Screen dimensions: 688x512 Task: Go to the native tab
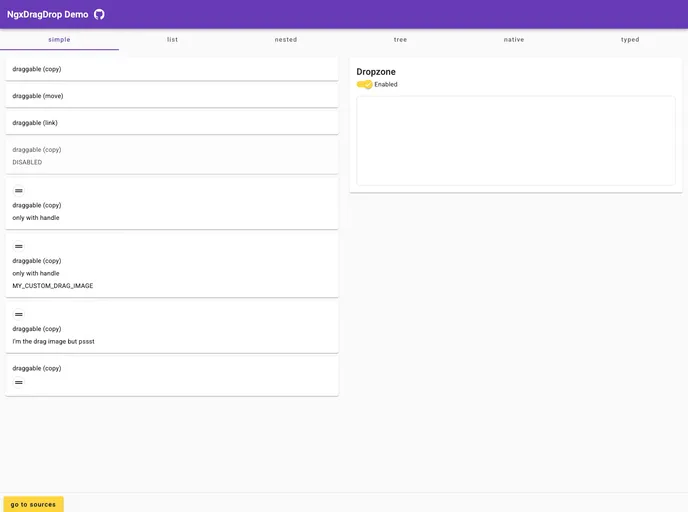coord(514,39)
